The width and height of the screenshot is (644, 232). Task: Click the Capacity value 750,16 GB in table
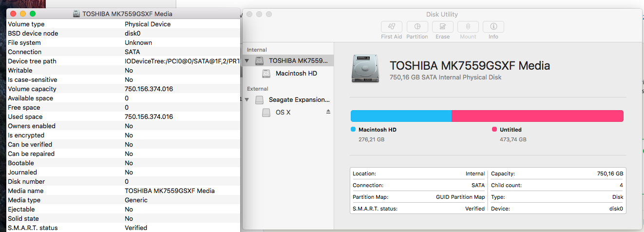point(610,174)
